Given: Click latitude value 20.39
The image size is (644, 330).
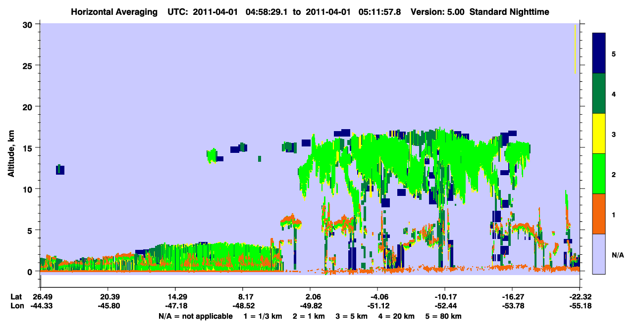Looking at the screenshot, I should [108, 297].
